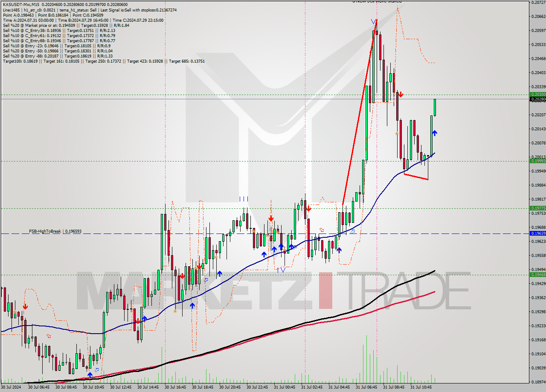Click 'Sell %20 @ Market price' line
546x392 pixels.
click(x=66, y=25)
